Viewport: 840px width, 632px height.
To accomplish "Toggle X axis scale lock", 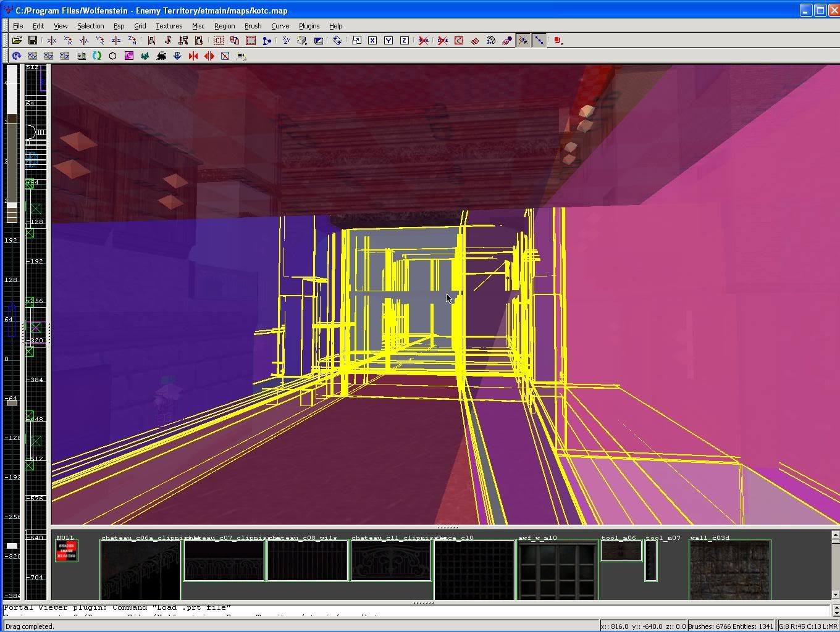I will 372,40.
